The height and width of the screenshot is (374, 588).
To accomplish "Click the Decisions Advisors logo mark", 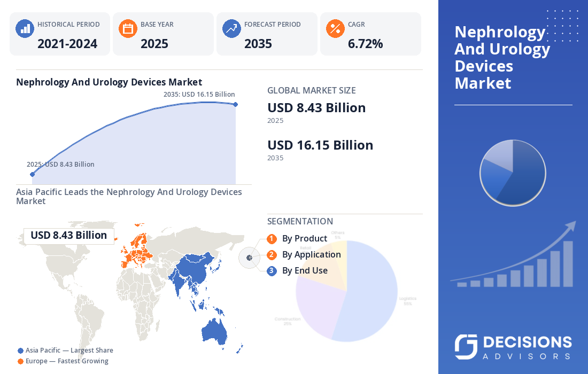I will (x=466, y=347).
